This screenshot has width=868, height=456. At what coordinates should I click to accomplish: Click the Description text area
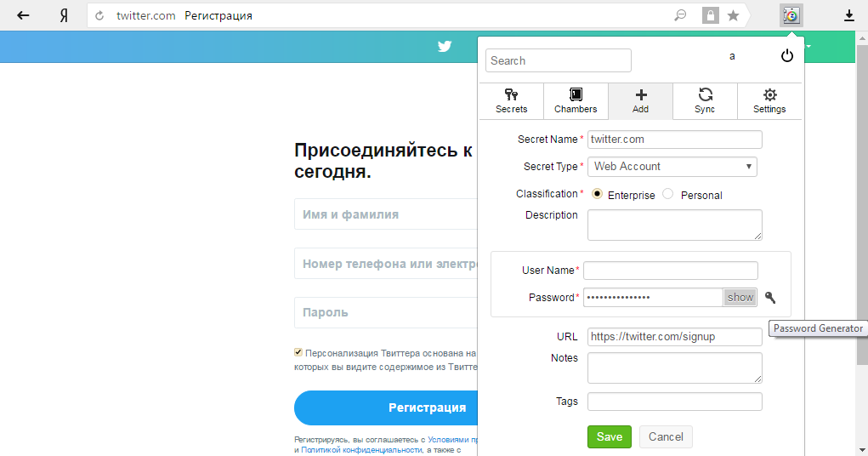(x=674, y=225)
